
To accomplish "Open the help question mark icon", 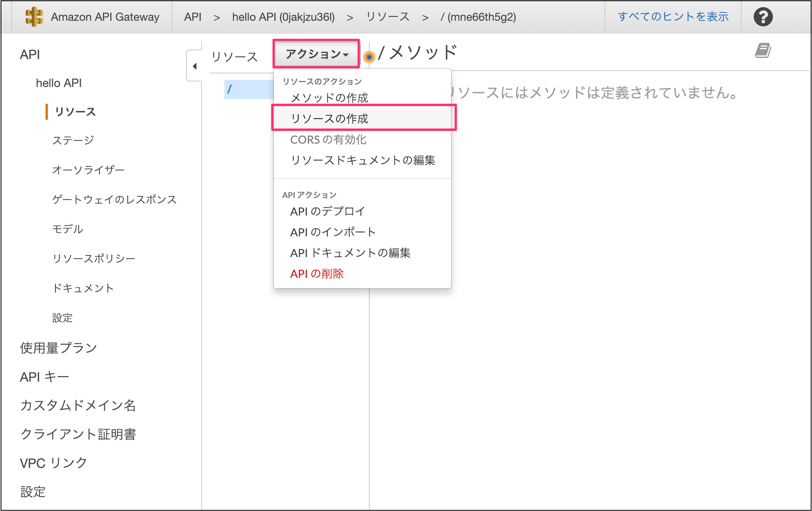I will (x=763, y=17).
